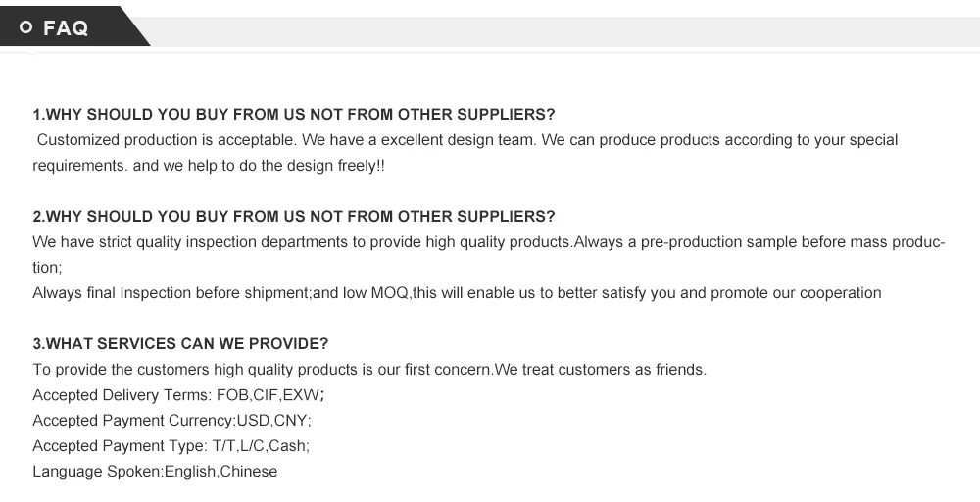Click 'WHAT SERVICES CAN WE PROVIDE?' heading
Screen dimensions: 980x502
(180, 343)
